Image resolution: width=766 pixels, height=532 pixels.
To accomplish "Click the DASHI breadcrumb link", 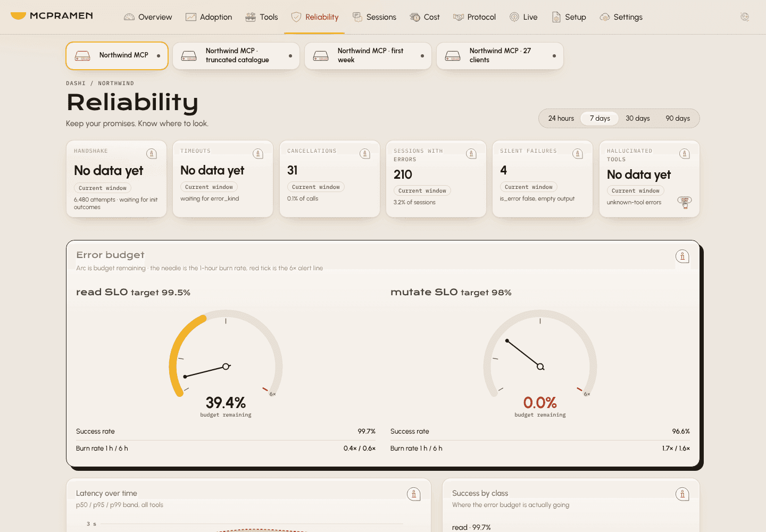I will [76, 84].
